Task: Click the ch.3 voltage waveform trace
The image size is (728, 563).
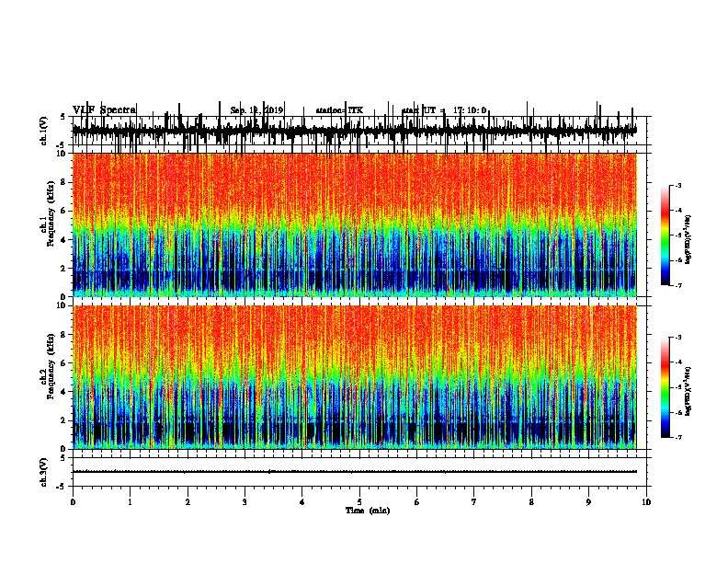Action: (x=354, y=472)
